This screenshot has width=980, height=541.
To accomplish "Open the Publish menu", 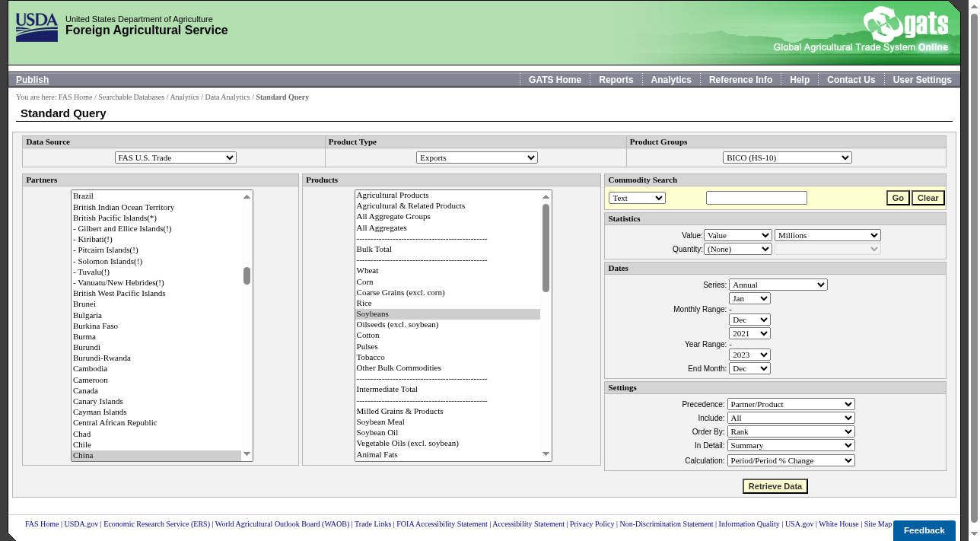I will pyautogui.click(x=32, y=80).
